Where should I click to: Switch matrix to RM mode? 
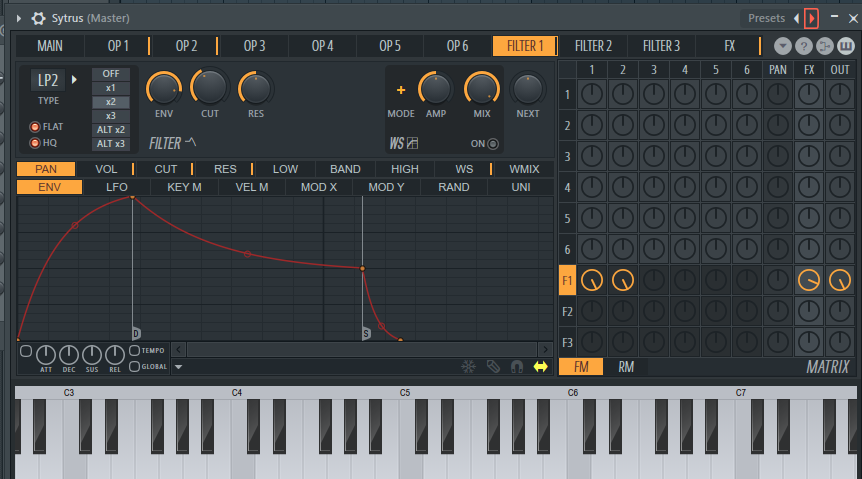626,367
